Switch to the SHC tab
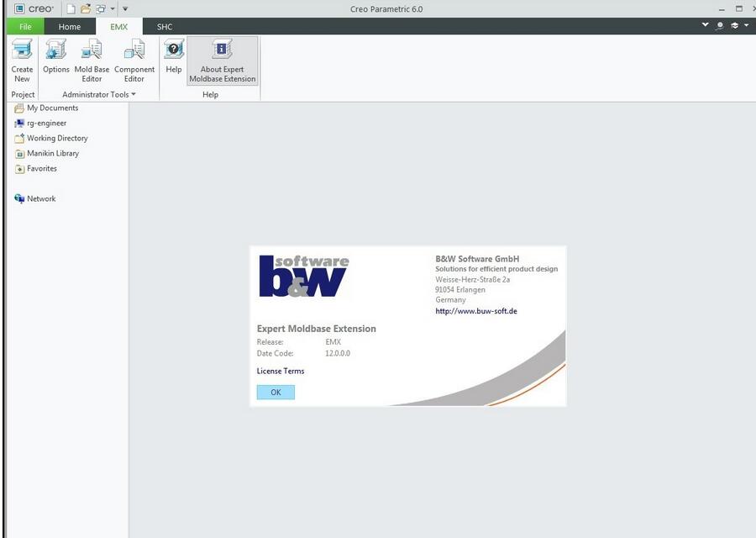This screenshot has width=756, height=538. [165, 27]
